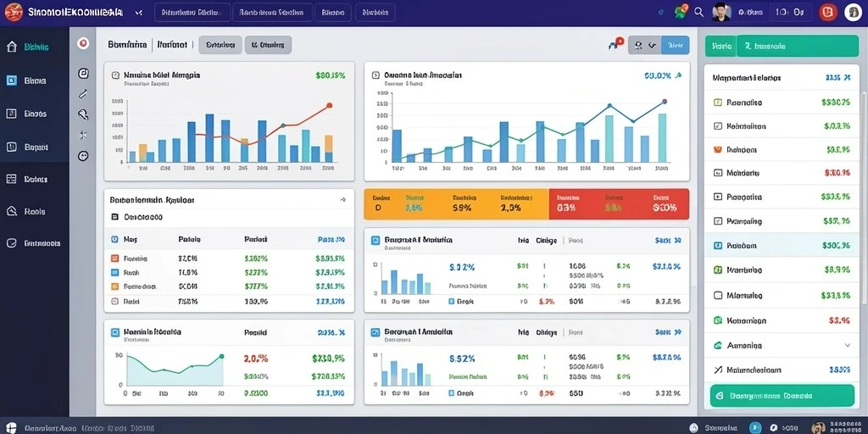The width and height of the screenshot is (868, 434).
Task: Click the wide green button at right panel bottom
Action: pyautogui.click(x=781, y=397)
